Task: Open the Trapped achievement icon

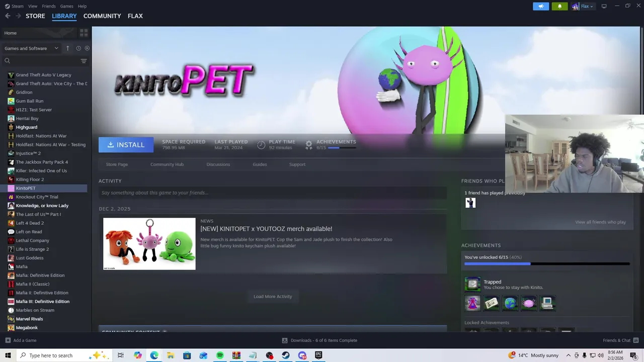Action: 472,284
